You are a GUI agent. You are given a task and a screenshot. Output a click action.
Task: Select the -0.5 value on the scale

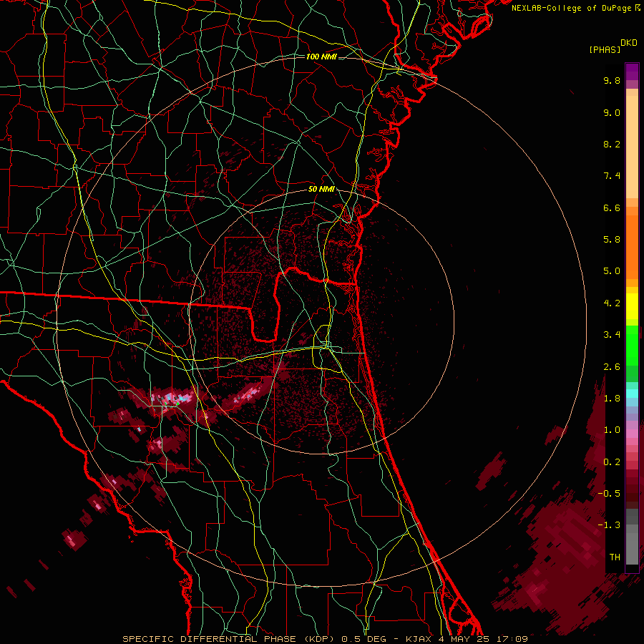coord(609,494)
